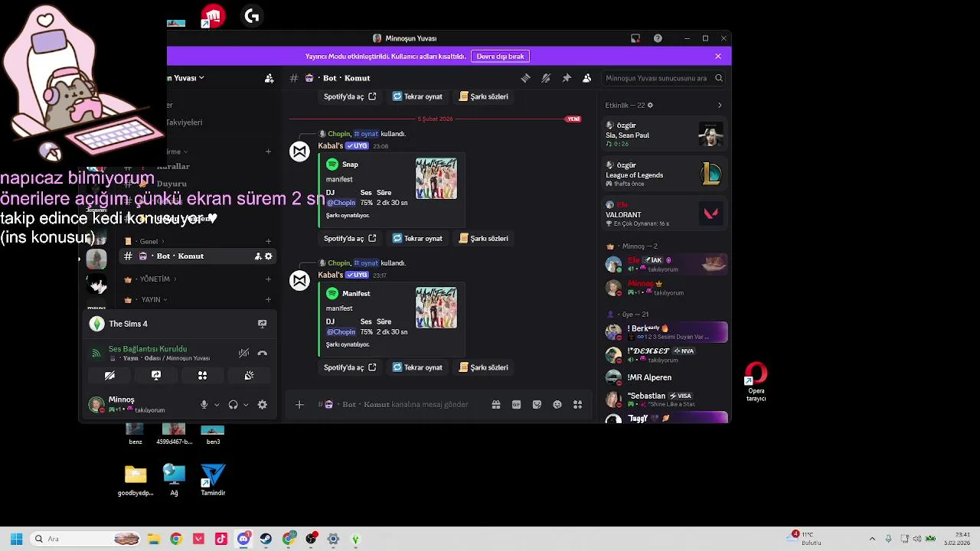
Task: Add channel to YÖNETİM category plus
Action: click(268, 279)
